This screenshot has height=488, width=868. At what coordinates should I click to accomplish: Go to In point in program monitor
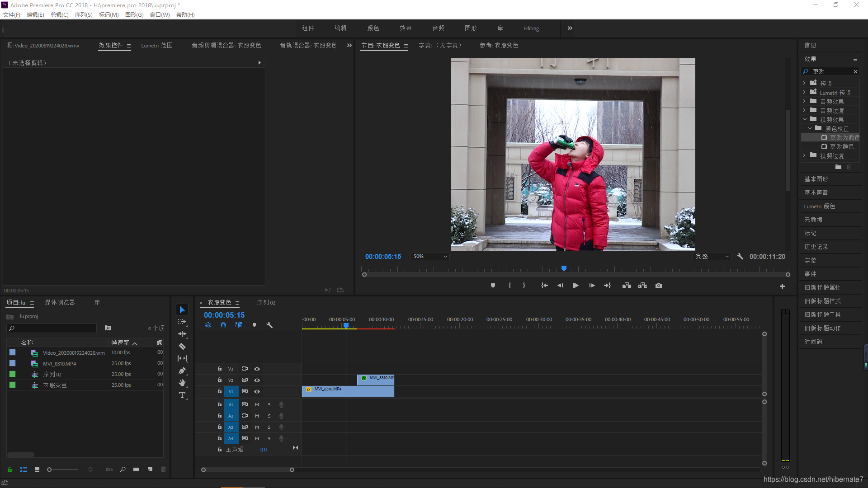[x=544, y=286]
